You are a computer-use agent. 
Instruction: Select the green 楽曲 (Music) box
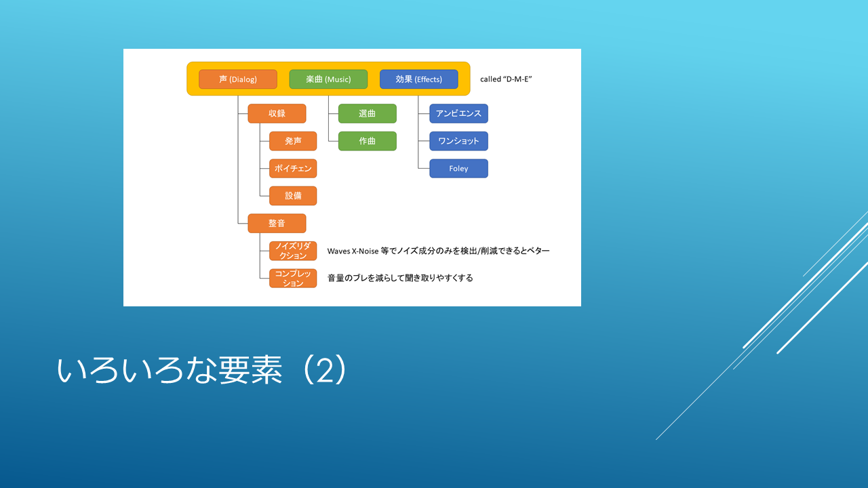pyautogui.click(x=328, y=79)
